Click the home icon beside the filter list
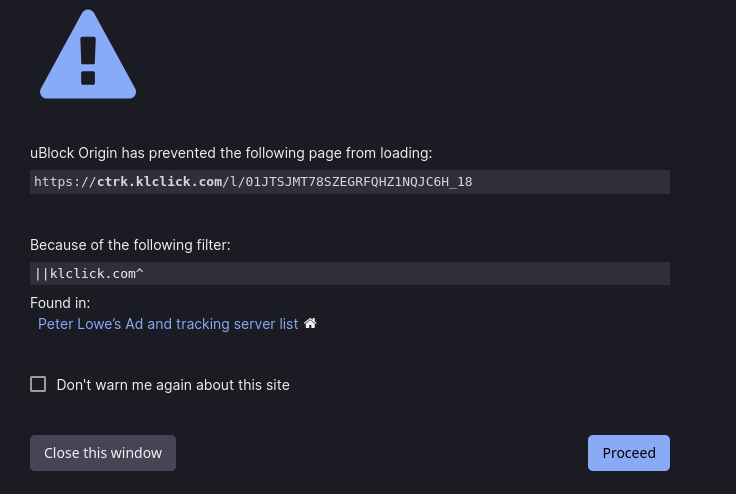Screen dimensions: 736x494 (x=310, y=324)
